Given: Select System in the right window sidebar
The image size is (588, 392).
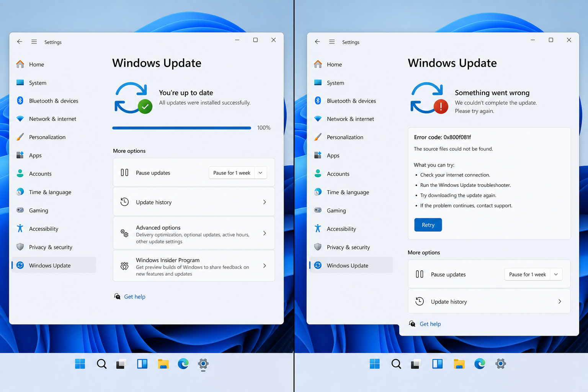Looking at the screenshot, I should click(351, 83).
